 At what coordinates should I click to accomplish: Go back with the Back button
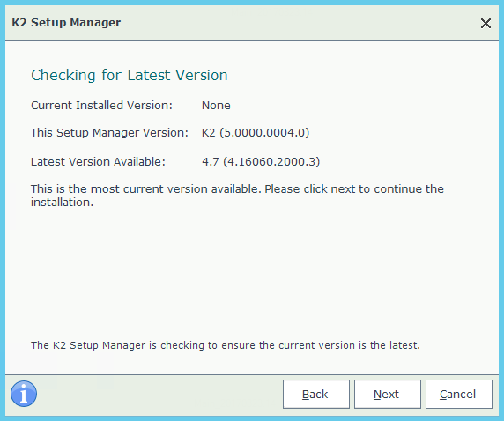(316, 394)
